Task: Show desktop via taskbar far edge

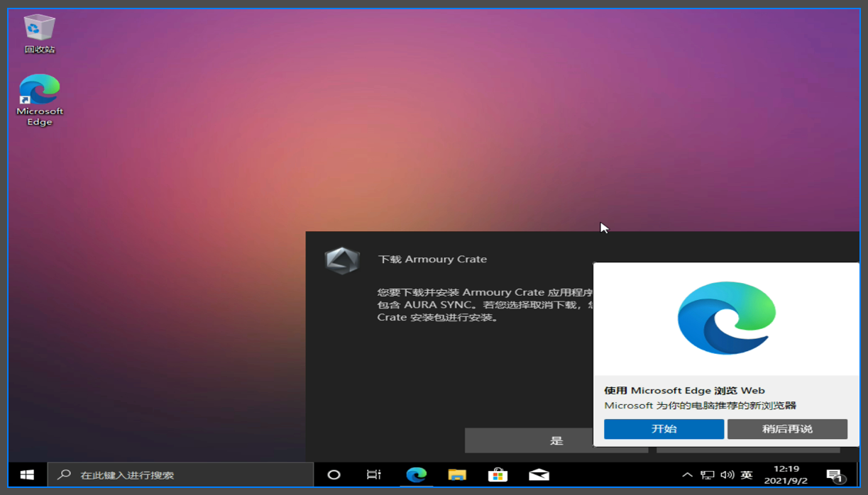Action: [857, 474]
